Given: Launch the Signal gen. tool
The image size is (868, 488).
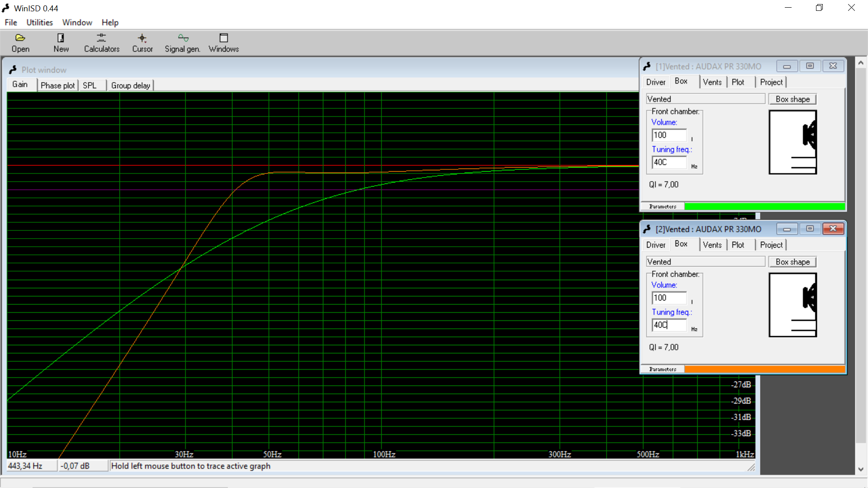Looking at the screenshot, I should coord(183,38).
